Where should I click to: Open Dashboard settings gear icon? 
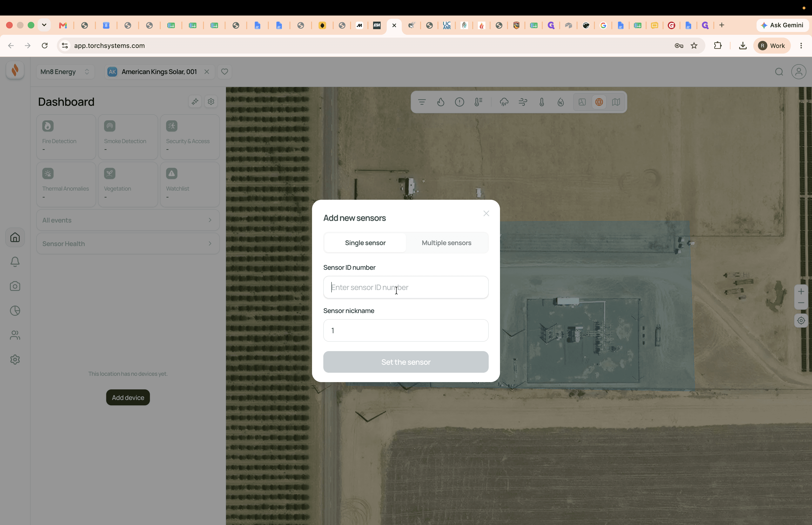[211, 102]
